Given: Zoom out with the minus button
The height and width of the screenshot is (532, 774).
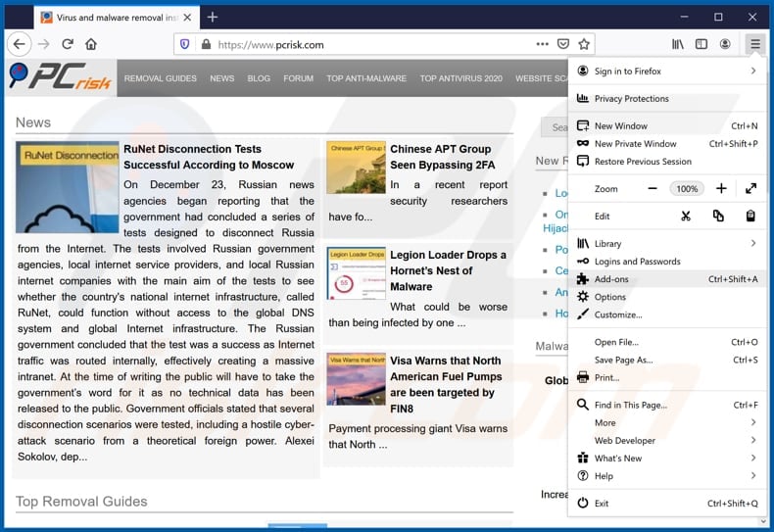Looking at the screenshot, I should [653, 188].
